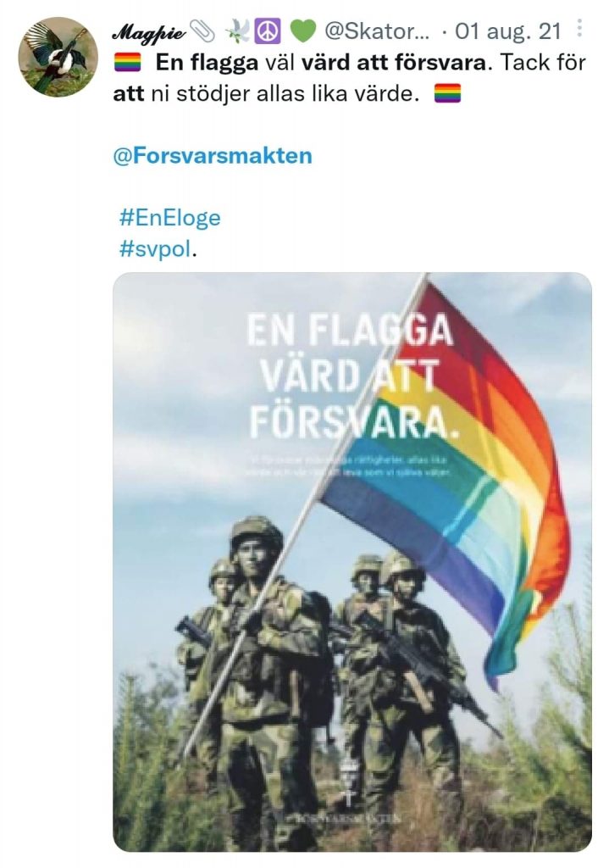
Task: Click the bold 'värd att försvara' tweet text
Action: point(393,63)
